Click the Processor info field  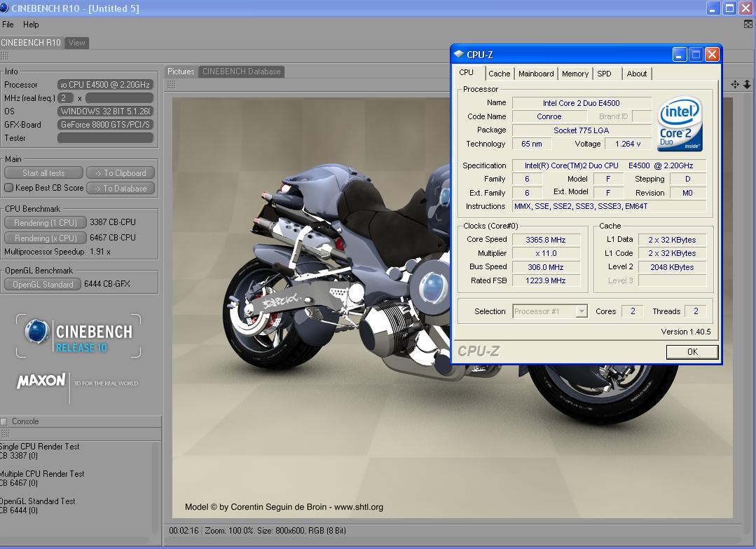(105, 84)
